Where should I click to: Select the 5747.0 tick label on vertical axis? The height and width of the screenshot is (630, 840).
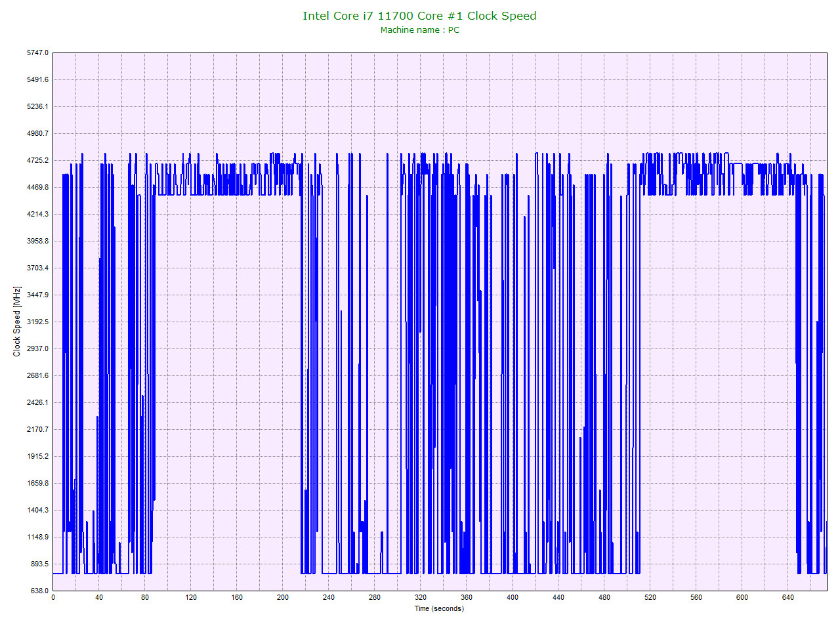pyautogui.click(x=38, y=52)
